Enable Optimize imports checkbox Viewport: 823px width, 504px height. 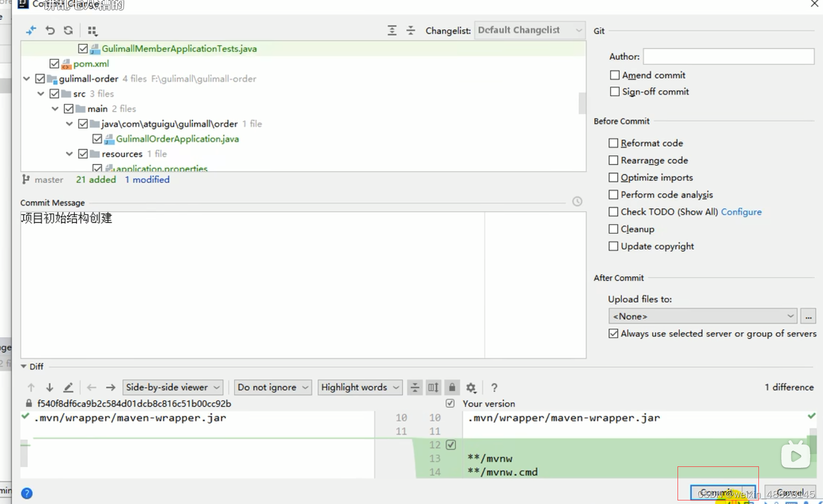coord(613,177)
